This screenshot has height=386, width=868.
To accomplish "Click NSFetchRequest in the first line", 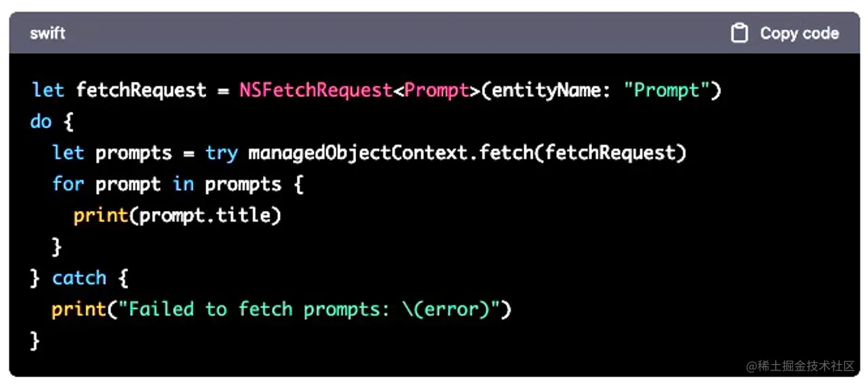I will click(x=316, y=90).
